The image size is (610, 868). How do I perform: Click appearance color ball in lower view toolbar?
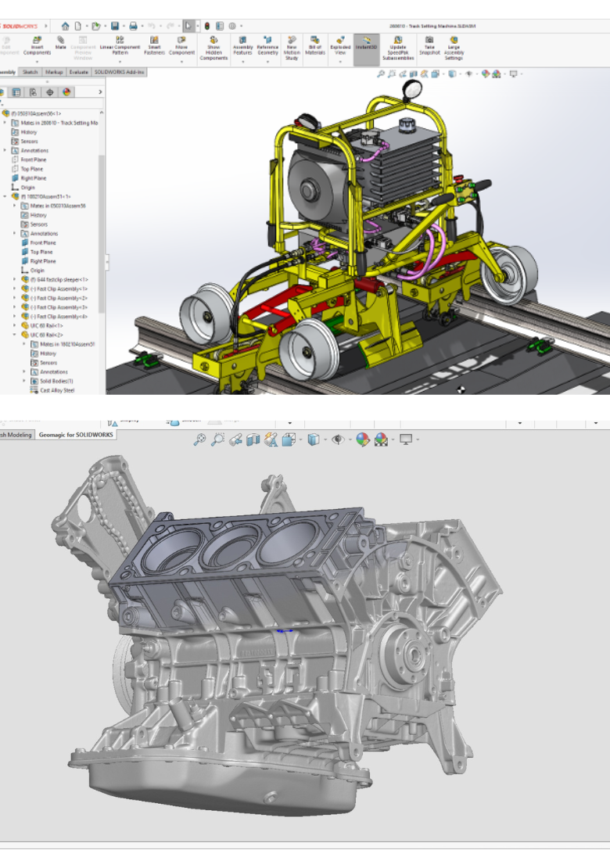tap(362, 439)
